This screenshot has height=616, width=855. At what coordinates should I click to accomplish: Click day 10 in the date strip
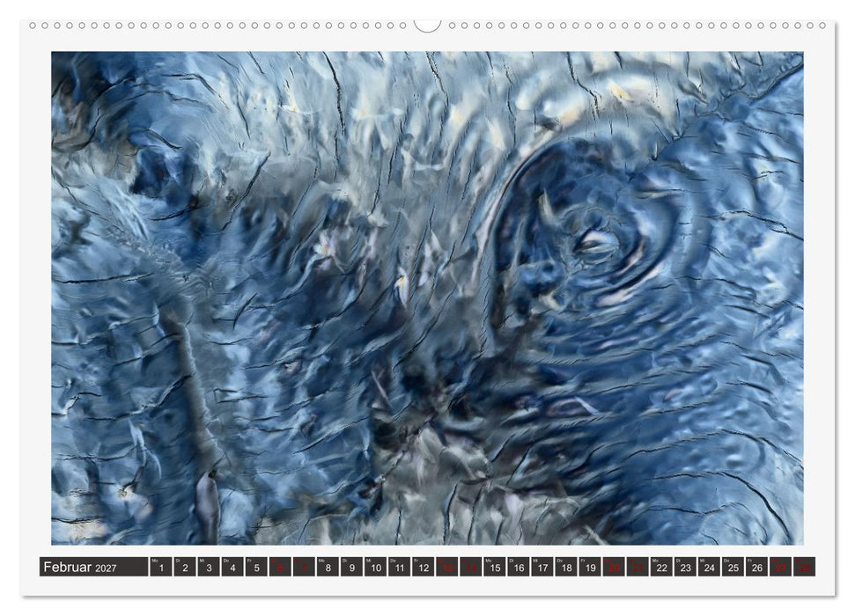pyautogui.click(x=376, y=567)
